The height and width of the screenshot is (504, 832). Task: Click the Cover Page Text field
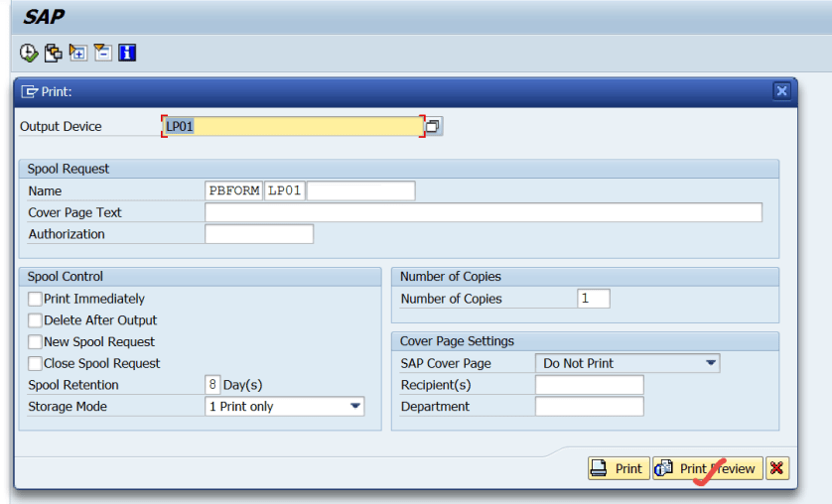[484, 212]
